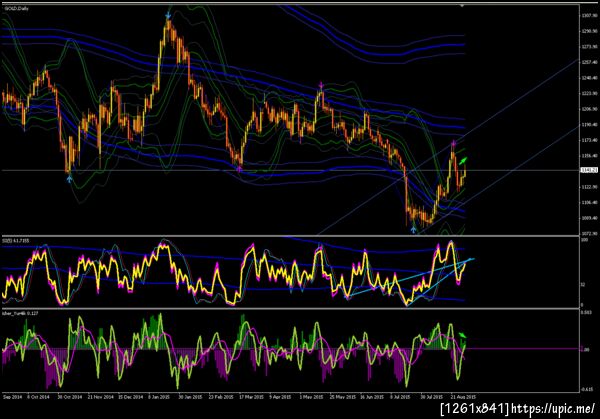Image resolution: width=600 pixels, height=419 pixels.
Task: Click the indicator label reading 0.127 in the bottom pane
Action: pos(20,313)
